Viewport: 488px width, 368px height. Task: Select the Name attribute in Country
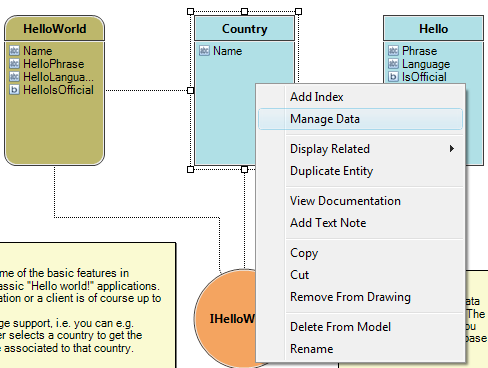coord(228,51)
